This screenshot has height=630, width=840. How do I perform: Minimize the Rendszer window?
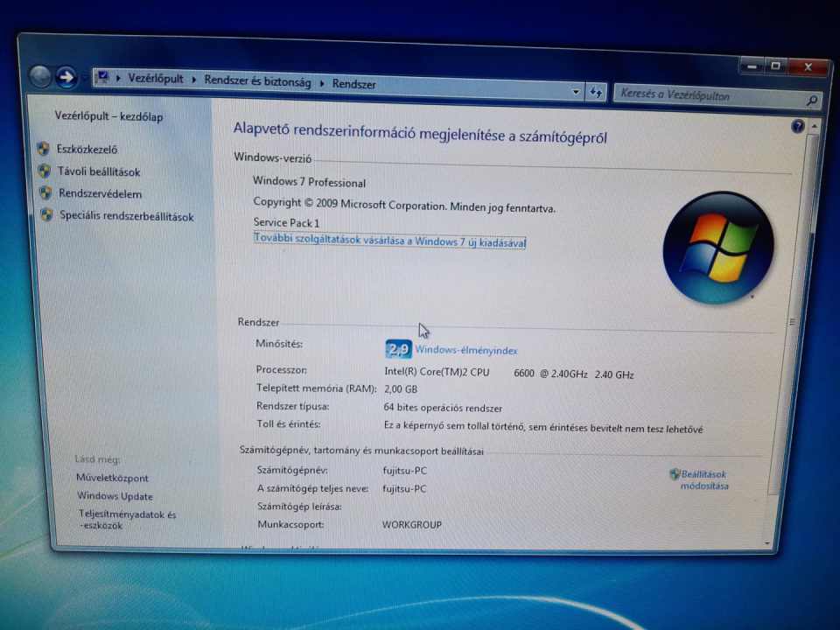point(752,66)
